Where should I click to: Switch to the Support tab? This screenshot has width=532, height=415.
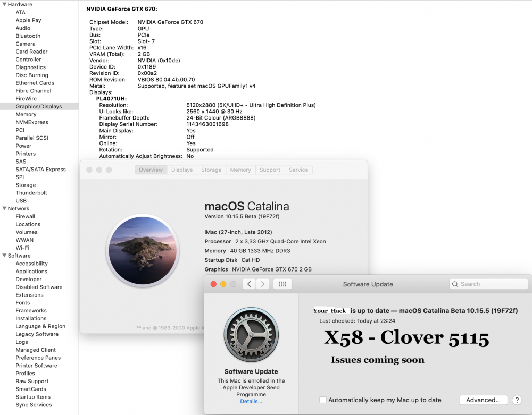tap(270, 170)
